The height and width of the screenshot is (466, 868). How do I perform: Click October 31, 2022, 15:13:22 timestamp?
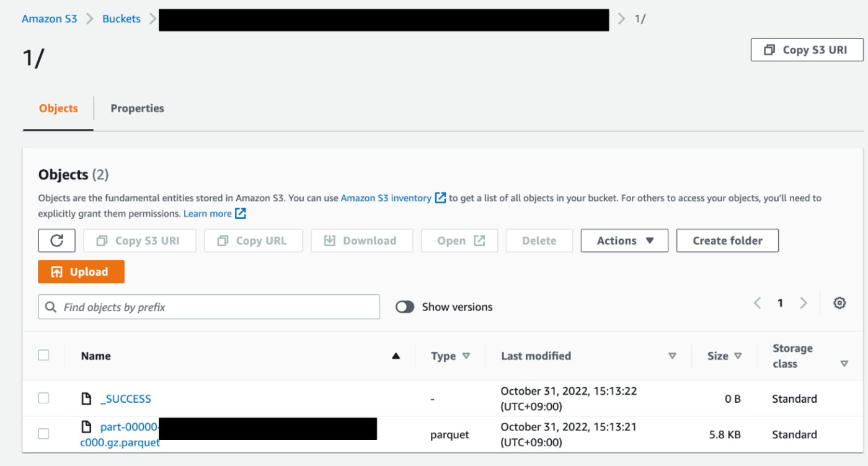pos(569,398)
